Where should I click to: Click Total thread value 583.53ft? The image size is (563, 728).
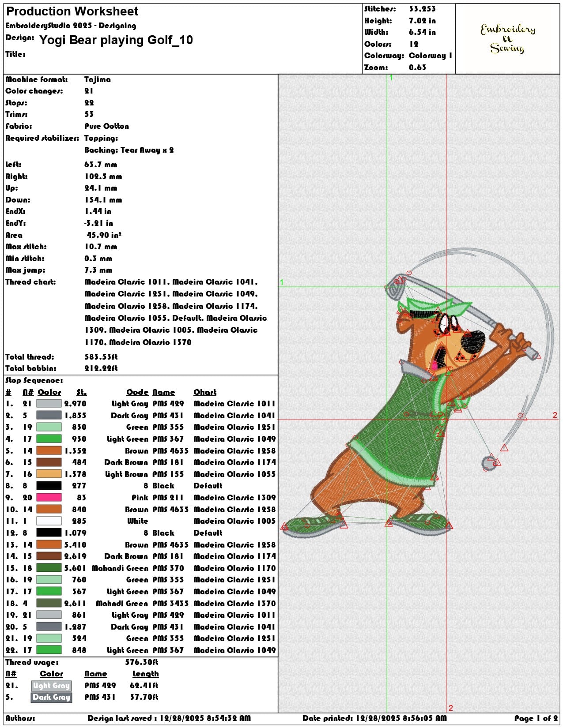101,357
